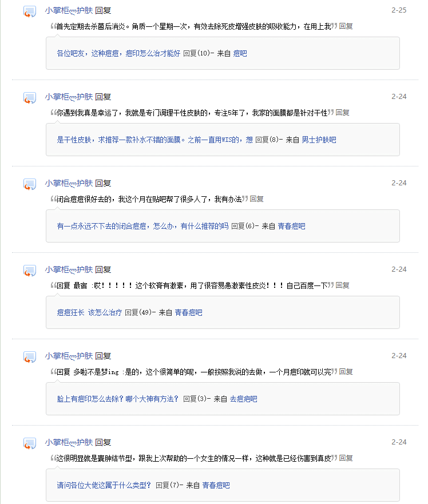Click the reply icon beside the 囊肿结节型 reply
This screenshot has height=504, width=428.
click(x=30, y=443)
